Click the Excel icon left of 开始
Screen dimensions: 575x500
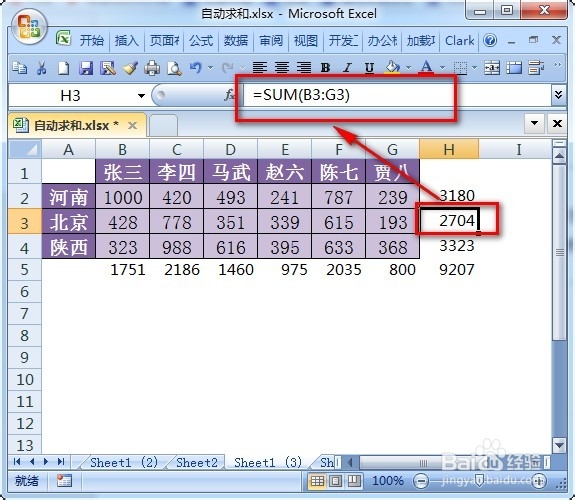[x=63, y=38]
